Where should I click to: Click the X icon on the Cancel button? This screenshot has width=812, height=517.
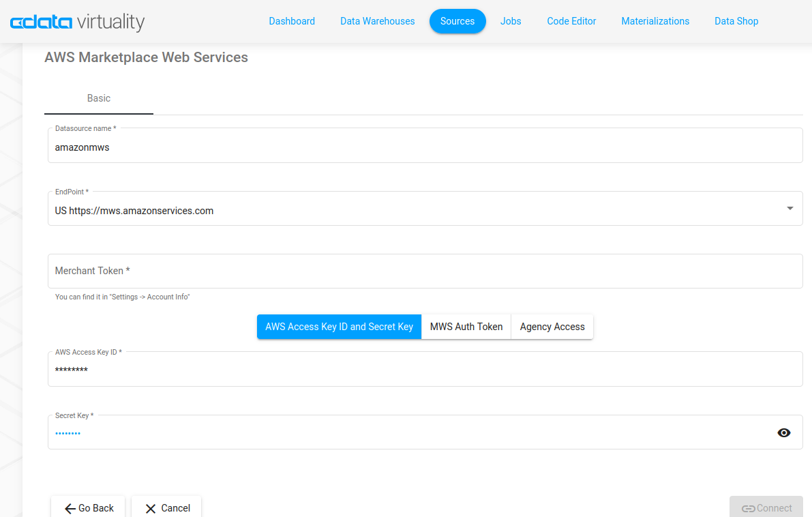pyautogui.click(x=151, y=507)
